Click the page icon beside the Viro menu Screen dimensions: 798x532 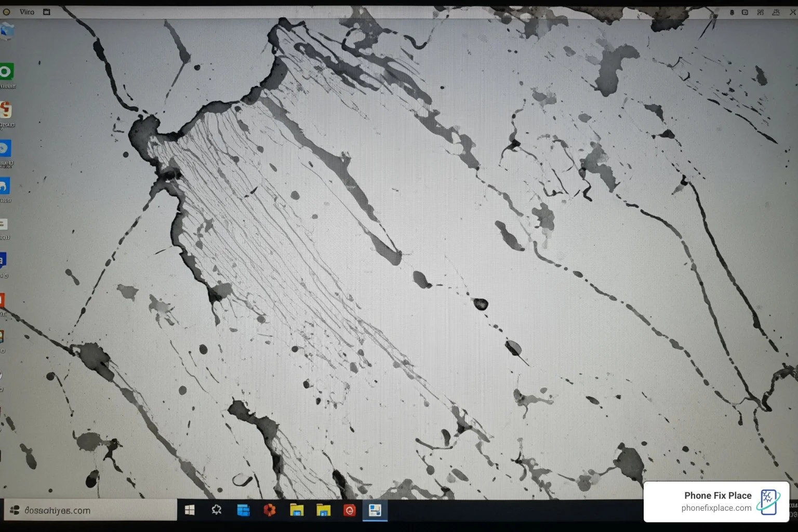46,11
